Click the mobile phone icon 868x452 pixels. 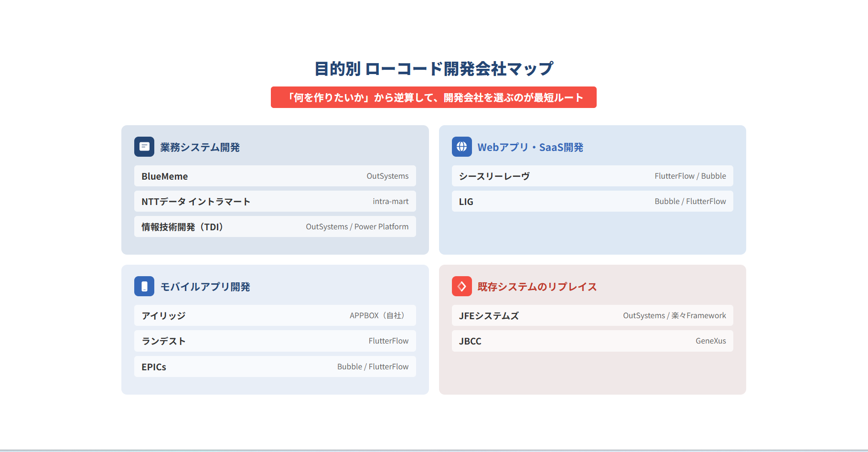[144, 286]
